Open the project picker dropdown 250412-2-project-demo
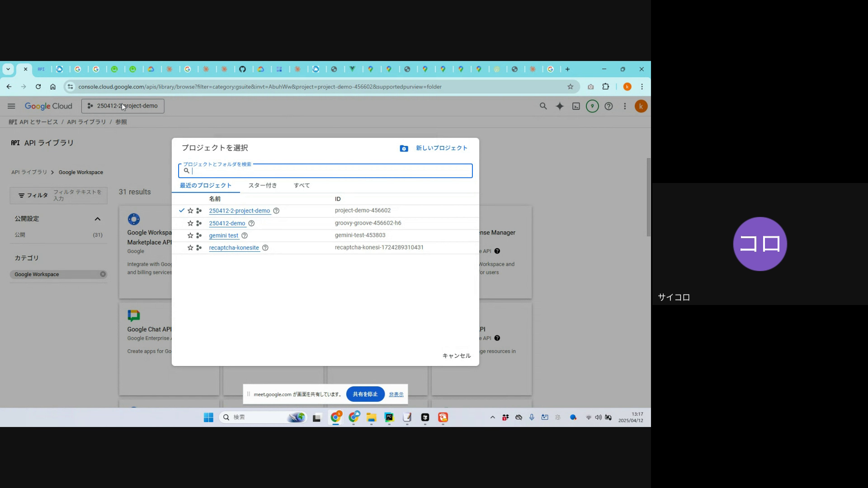 123,106
